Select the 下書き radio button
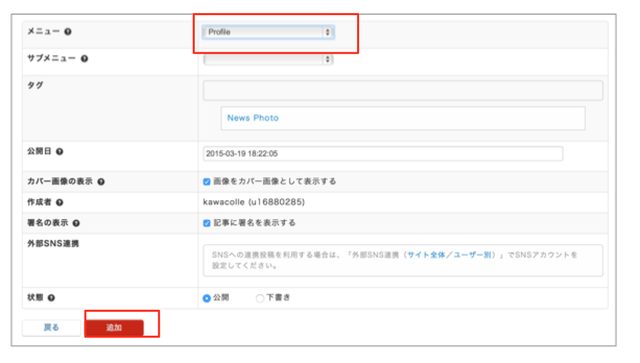640x363 pixels. click(260, 298)
